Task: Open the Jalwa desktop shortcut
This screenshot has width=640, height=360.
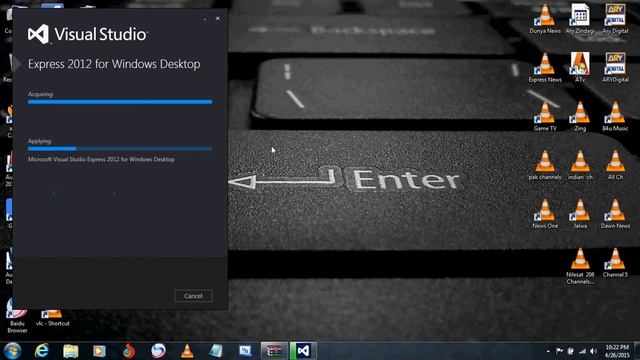Action: (580, 214)
